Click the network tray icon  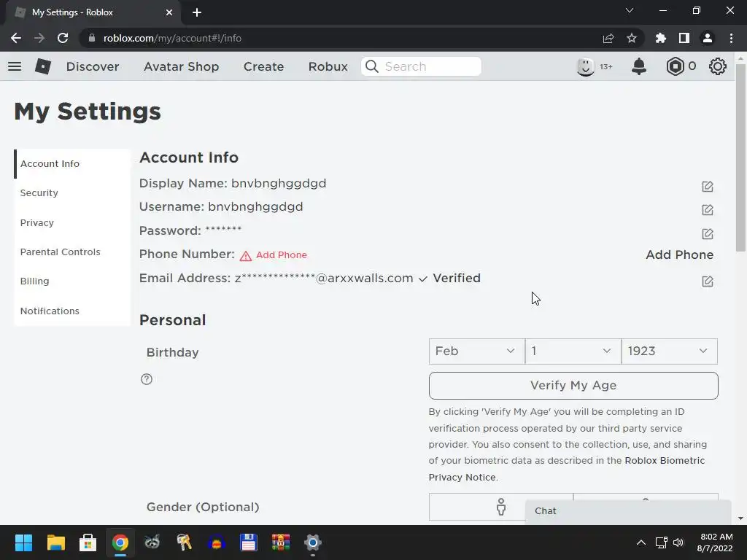point(661,542)
